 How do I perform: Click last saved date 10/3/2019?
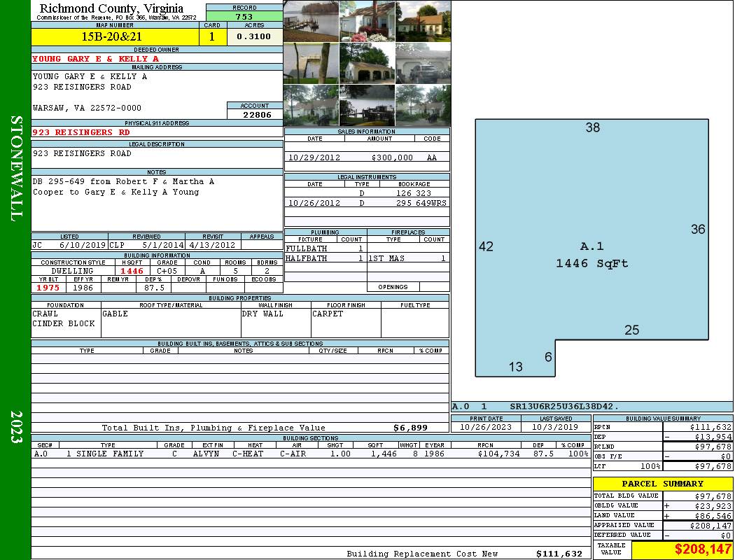tap(556, 427)
